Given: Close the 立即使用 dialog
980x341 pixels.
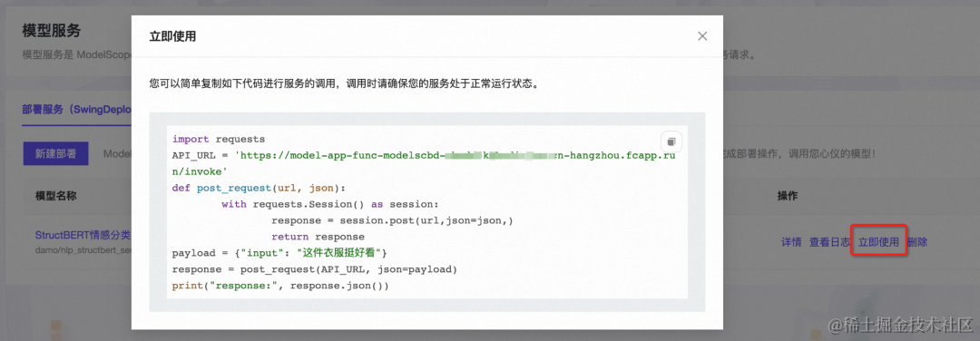Looking at the screenshot, I should [x=702, y=36].
